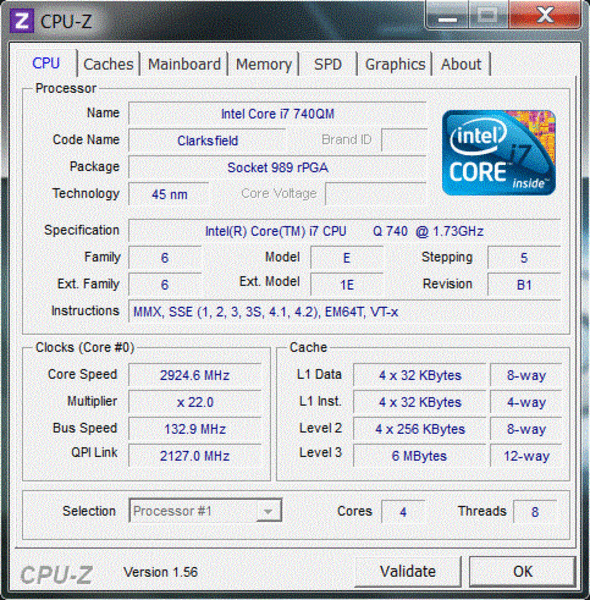This screenshot has height=600, width=590.
Task: Click the Family value 6
Action: tap(165, 258)
